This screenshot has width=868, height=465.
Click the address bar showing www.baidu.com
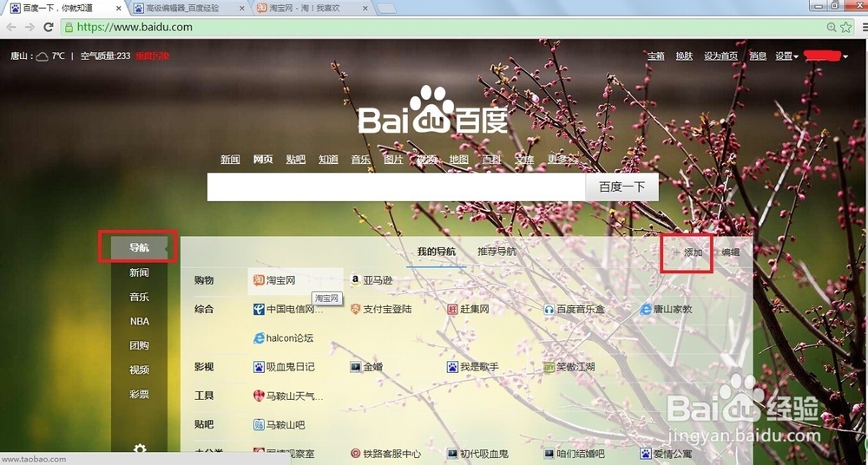tap(443, 27)
